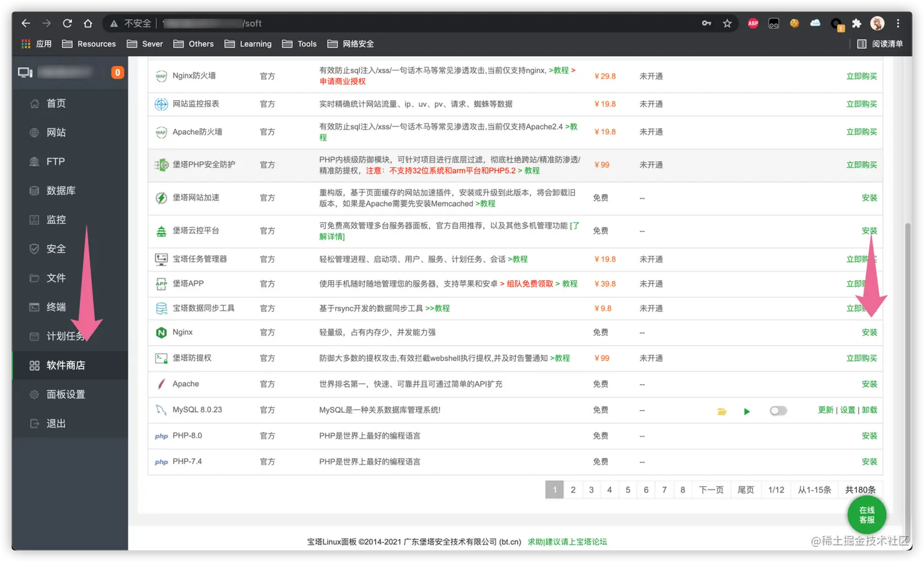924x562 pixels.
Task: Click 安装 for Nginx
Action: click(x=869, y=332)
